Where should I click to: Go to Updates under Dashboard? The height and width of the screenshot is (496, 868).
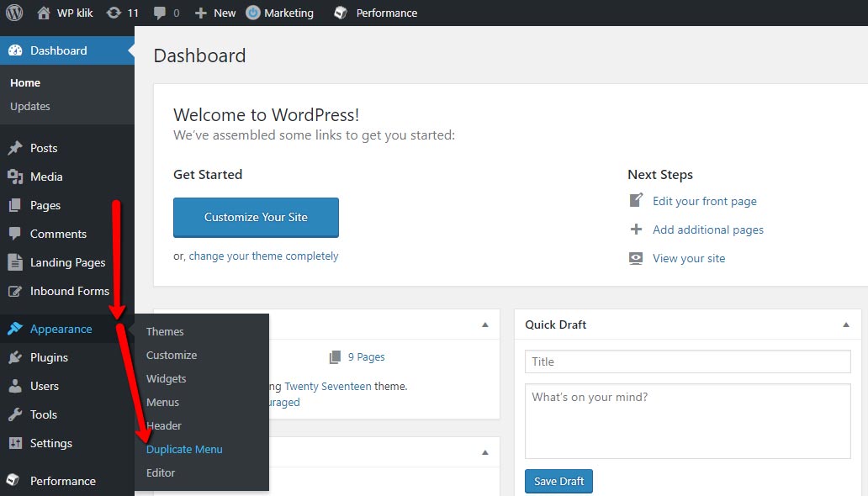(30, 106)
